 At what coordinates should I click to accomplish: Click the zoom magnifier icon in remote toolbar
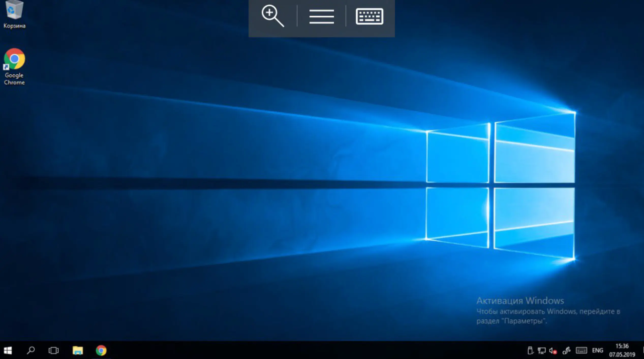(273, 16)
